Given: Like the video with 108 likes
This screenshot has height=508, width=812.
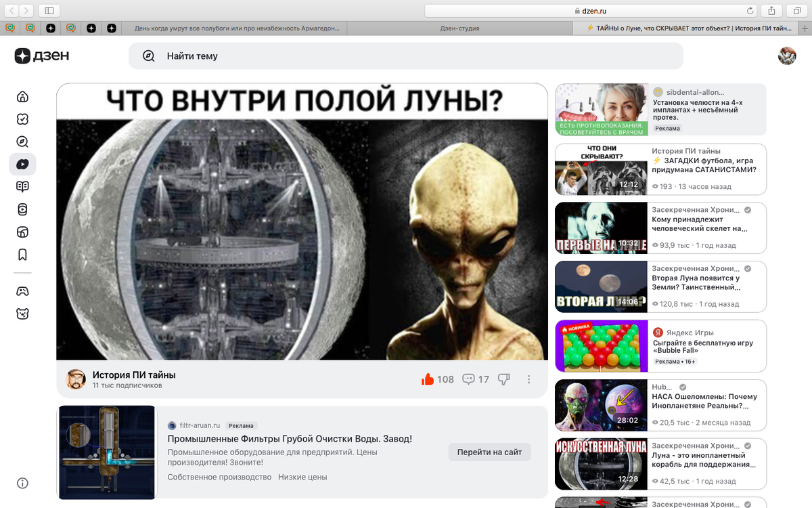Looking at the screenshot, I should (438, 379).
